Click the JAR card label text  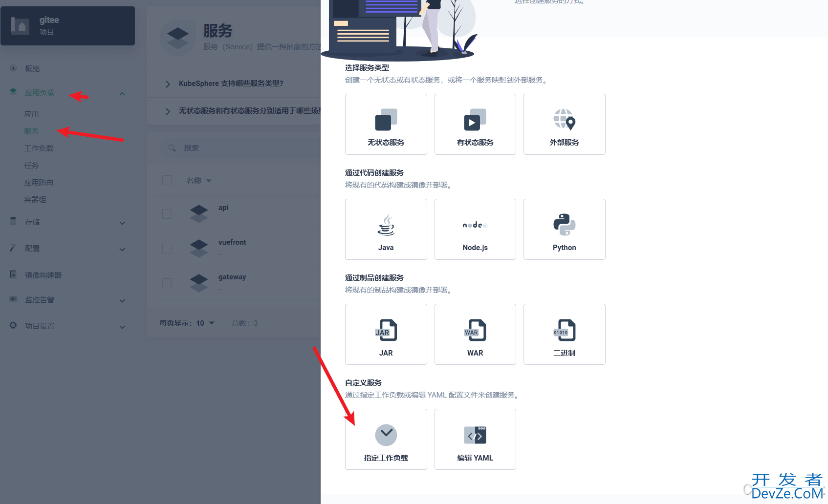point(386,353)
